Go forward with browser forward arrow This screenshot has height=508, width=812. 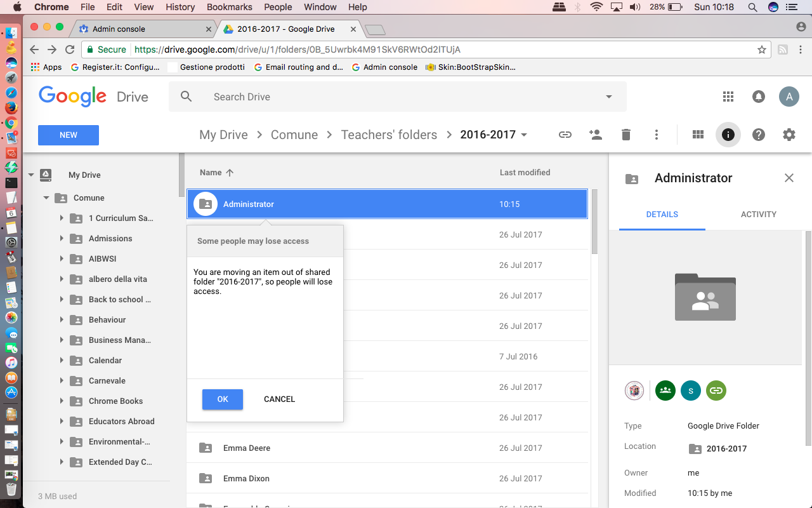click(x=53, y=50)
